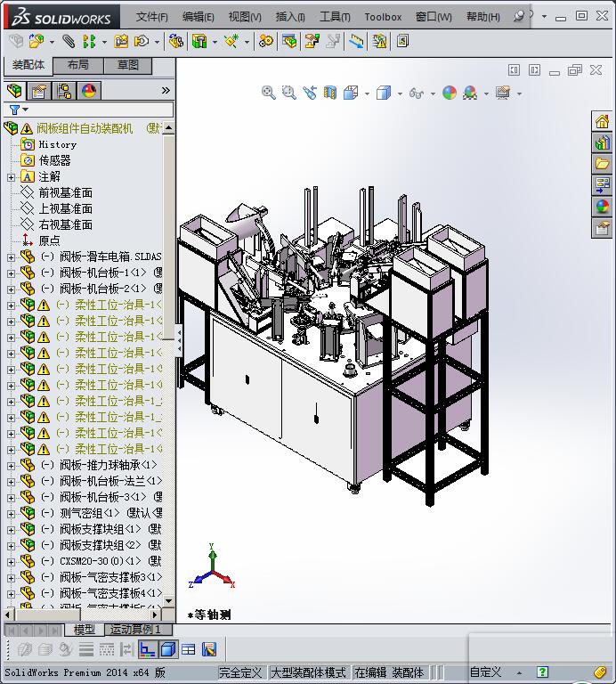Screen dimensions: 616x684
Task: Expand the manager tabs chevron >>
Action: click(166, 90)
